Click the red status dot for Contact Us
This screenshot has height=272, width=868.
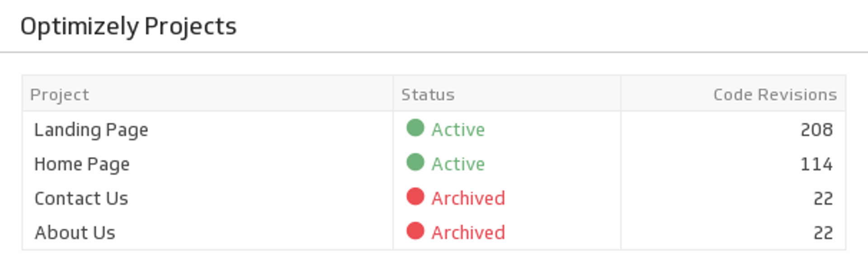tap(415, 196)
